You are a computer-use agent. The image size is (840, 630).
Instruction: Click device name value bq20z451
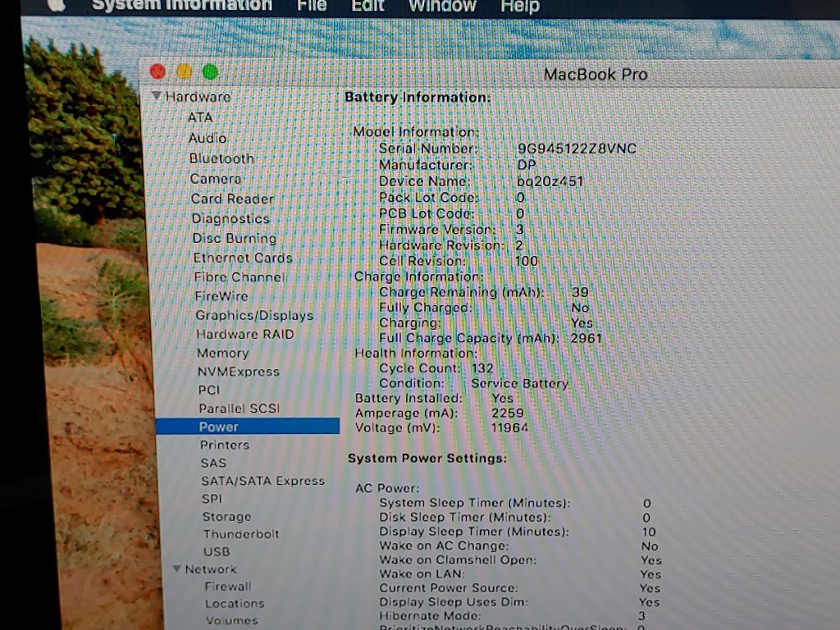pos(550,181)
